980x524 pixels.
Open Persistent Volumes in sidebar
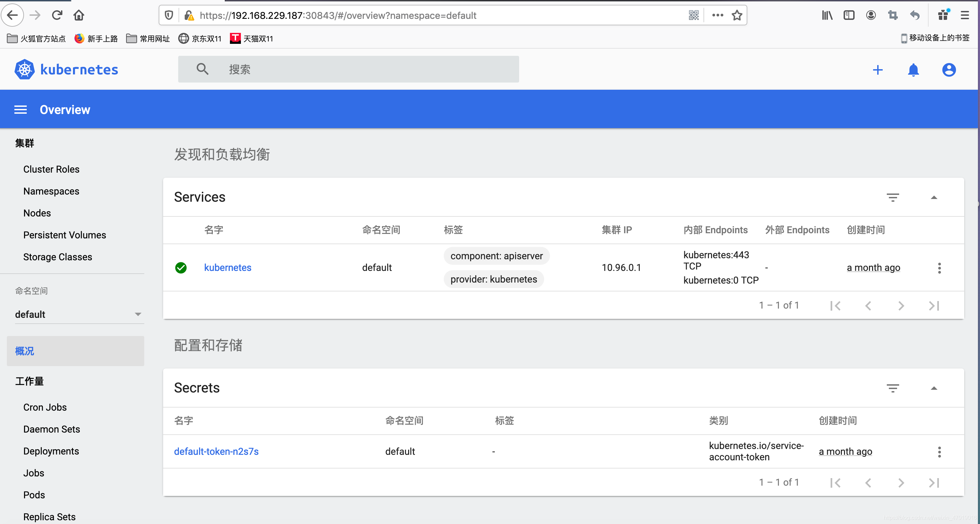tap(65, 235)
